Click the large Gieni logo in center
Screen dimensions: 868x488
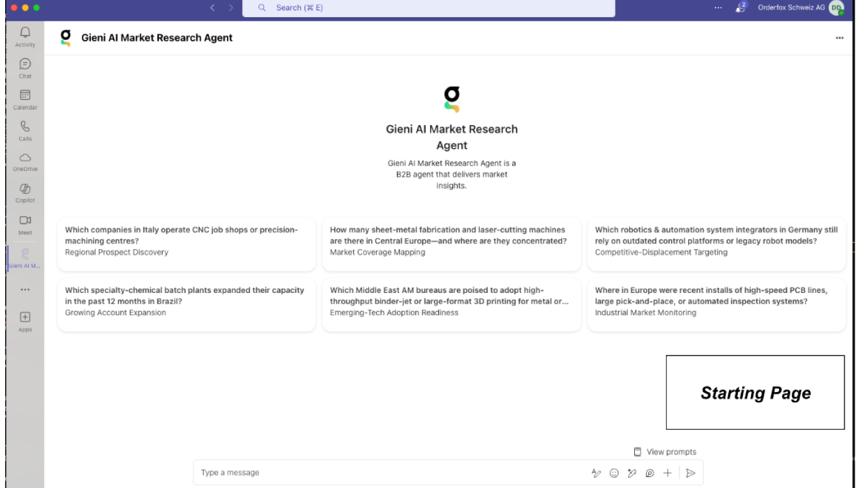pos(452,100)
